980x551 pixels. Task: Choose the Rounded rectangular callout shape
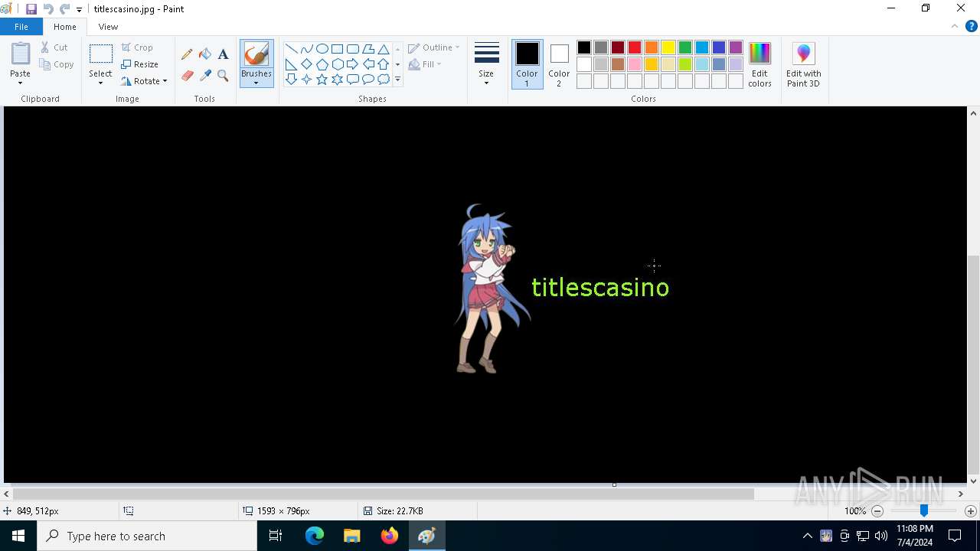pyautogui.click(x=352, y=80)
